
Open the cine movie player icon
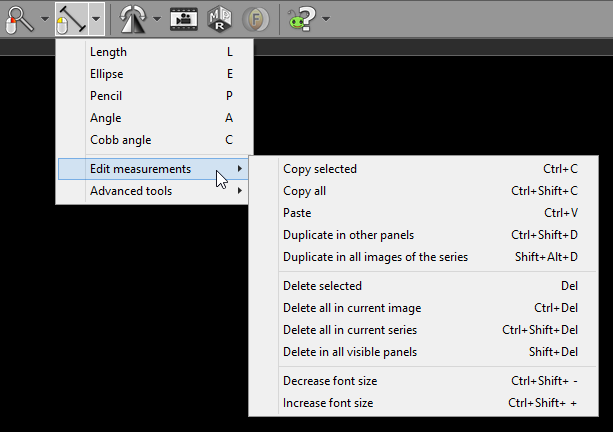point(183,18)
